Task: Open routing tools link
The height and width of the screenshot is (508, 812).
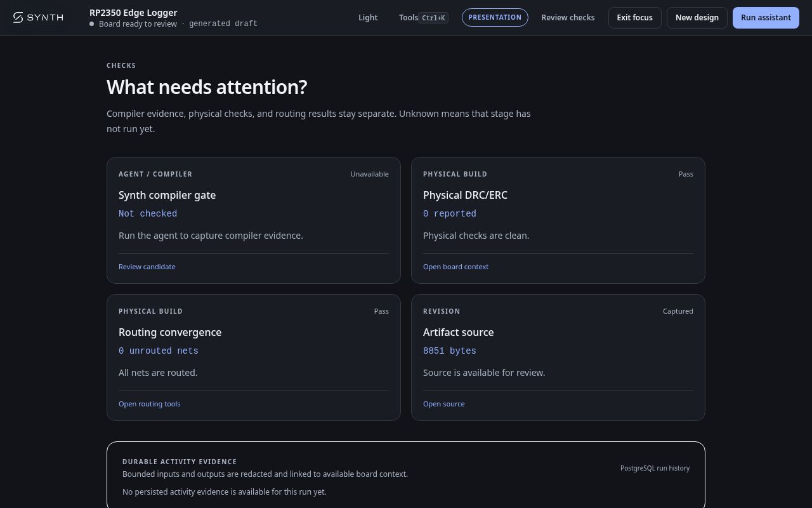Action: click(149, 404)
